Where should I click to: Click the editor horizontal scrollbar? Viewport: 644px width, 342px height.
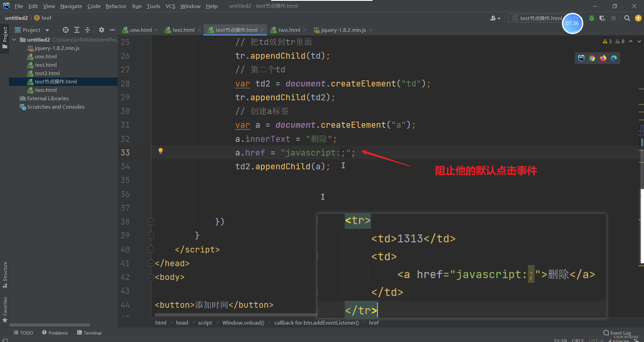[x=236, y=315]
